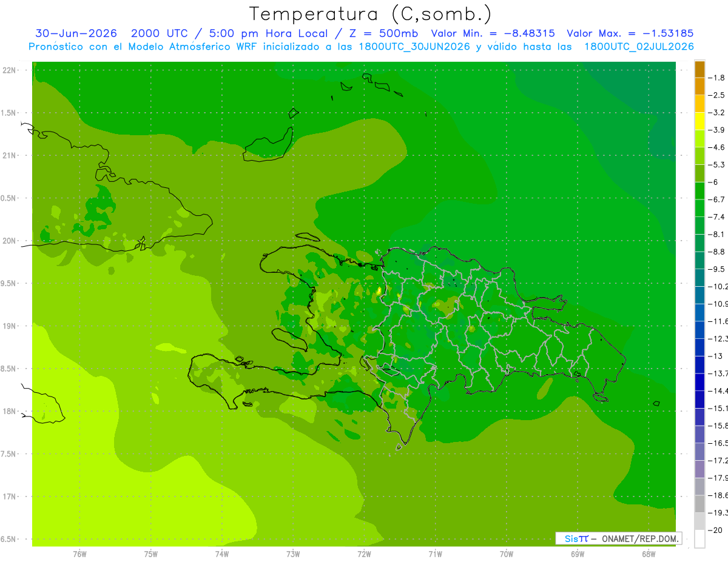Image resolution: width=728 pixels, height=562 pixels.
Task: Click the "20N" latitude label
Action: pyautogui.click(x=10, y=241)
